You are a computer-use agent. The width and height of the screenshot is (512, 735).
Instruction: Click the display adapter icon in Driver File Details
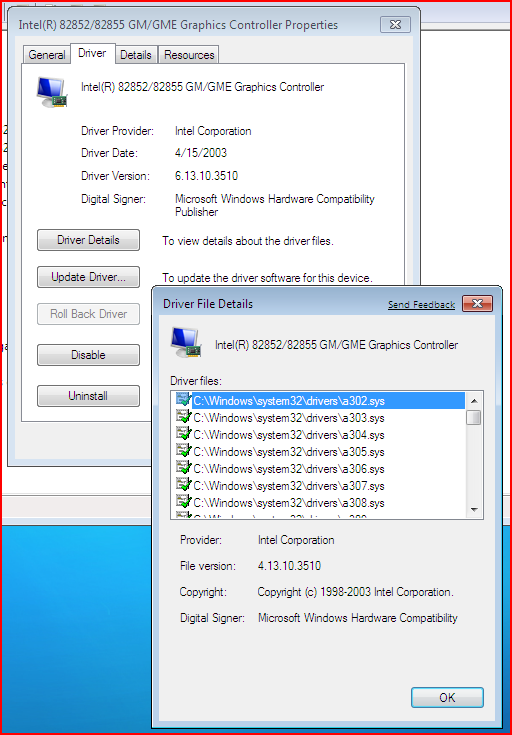[x=186, y=342]
